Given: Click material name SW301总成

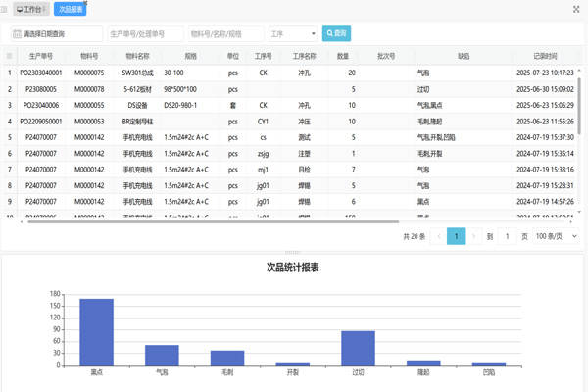Looking at the screenshot, I should point(137,73).
